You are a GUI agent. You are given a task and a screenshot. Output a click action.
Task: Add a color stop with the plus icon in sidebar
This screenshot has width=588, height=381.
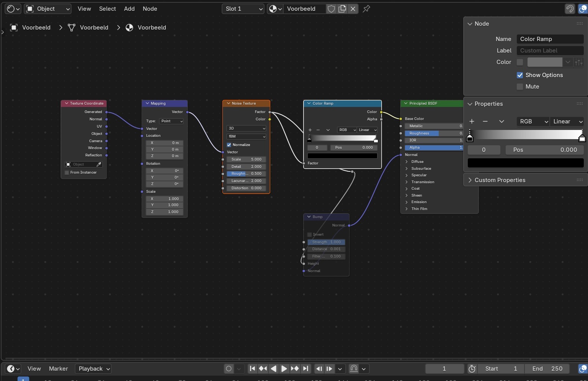472,122
